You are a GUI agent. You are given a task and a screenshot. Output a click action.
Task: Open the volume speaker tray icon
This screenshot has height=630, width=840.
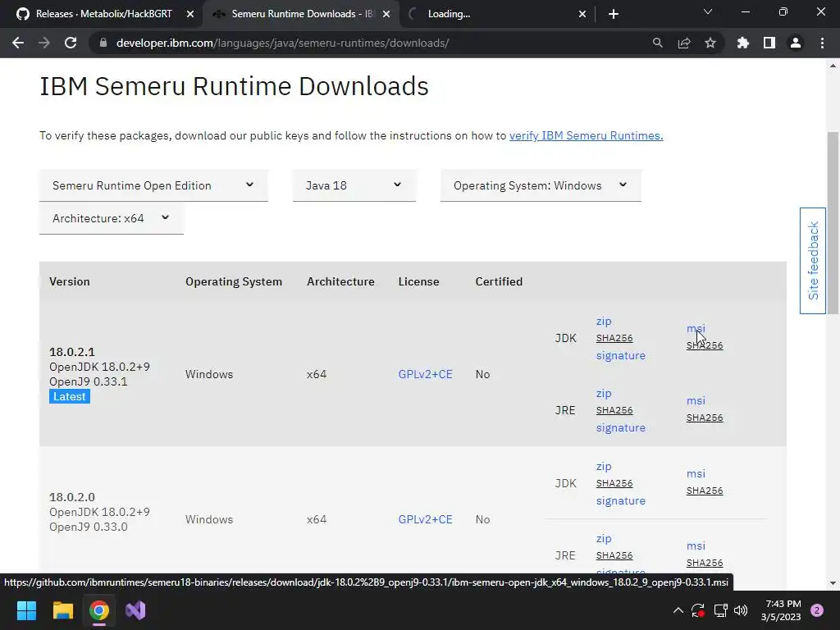click(741, 610)
